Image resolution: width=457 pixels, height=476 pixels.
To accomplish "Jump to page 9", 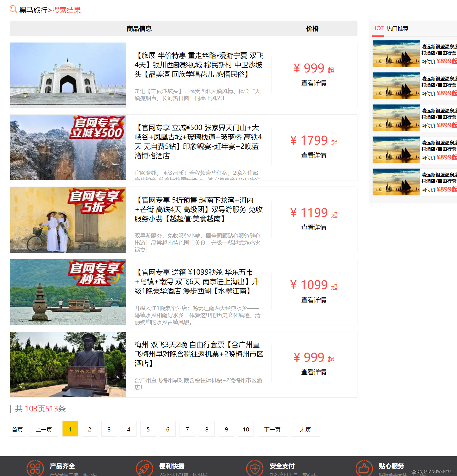I will tap(226, 429).
